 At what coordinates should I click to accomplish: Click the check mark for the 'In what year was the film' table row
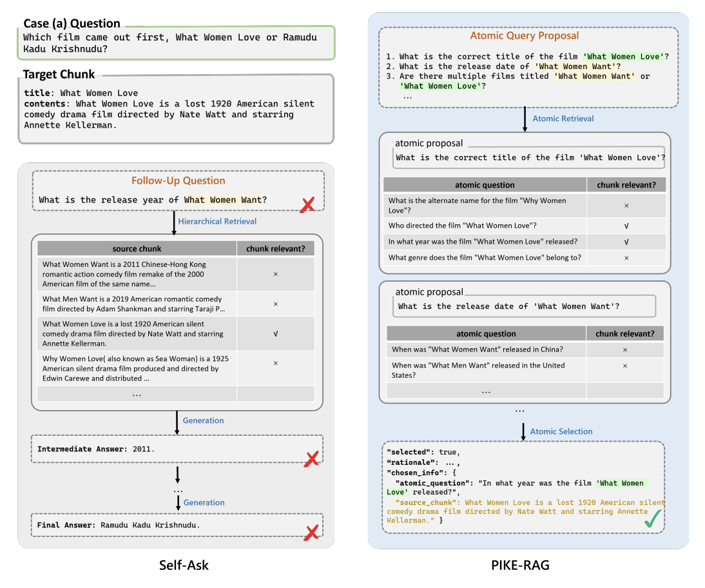coord(626,242)
